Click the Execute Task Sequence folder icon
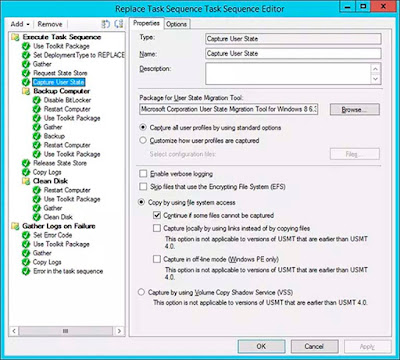 (x=15, y=37)
